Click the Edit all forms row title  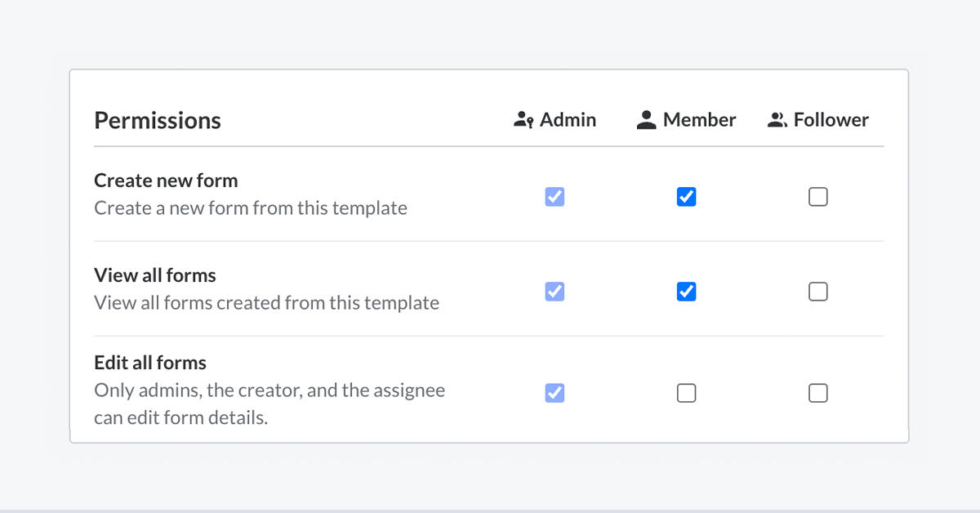[x=150, y=363]
